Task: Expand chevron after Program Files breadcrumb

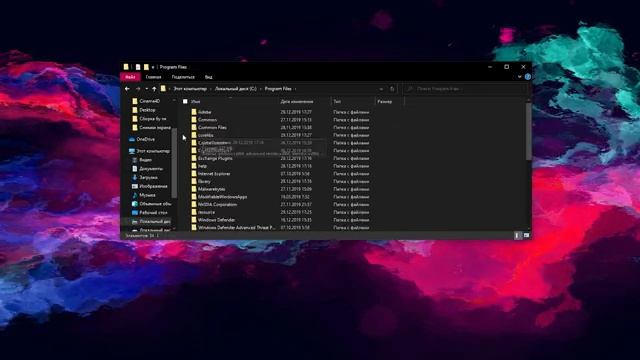Action: (296, 89)
